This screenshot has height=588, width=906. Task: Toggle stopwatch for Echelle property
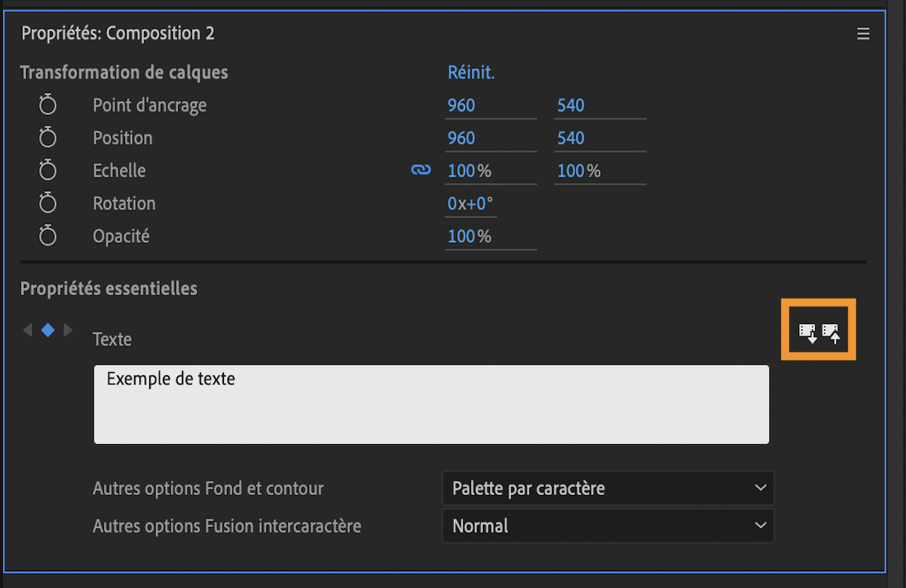click(47, 171)
